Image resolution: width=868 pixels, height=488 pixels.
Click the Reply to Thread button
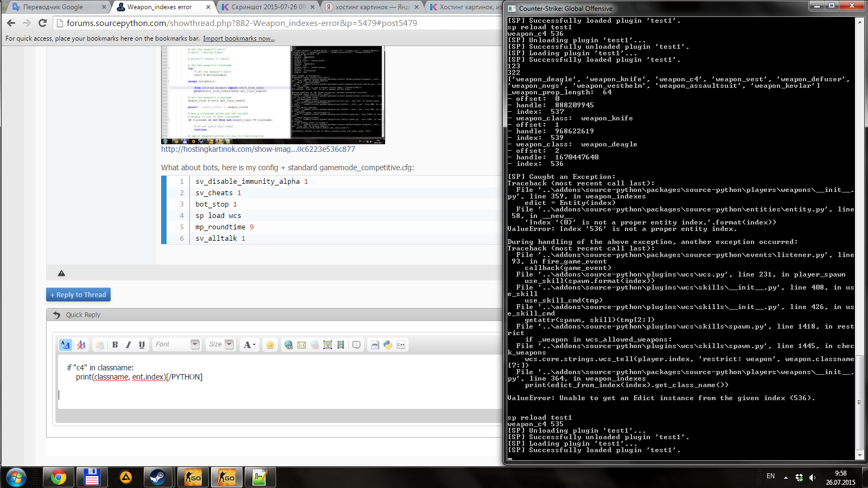tap(78, 294)
